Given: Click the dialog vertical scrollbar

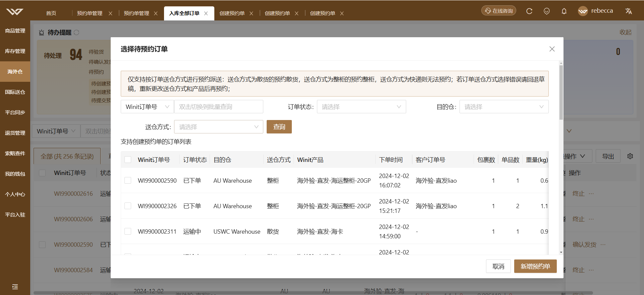Looking at the screenshot, I should 561,93.
